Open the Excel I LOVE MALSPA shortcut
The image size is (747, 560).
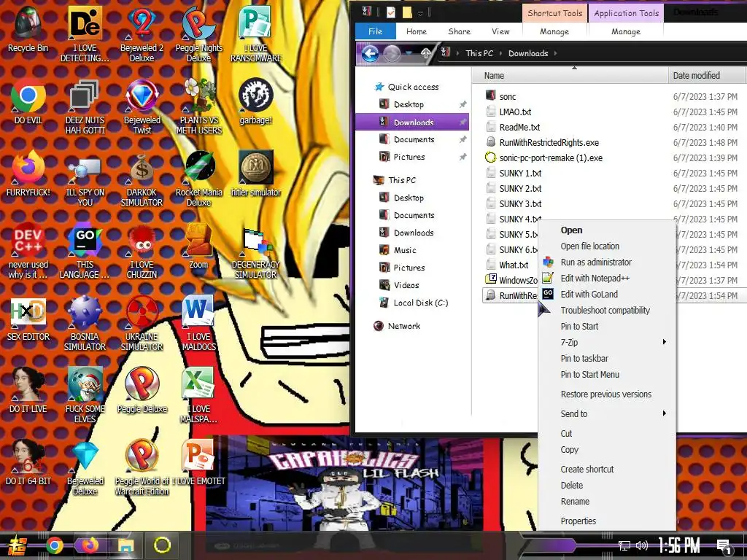tap(198, 395)
